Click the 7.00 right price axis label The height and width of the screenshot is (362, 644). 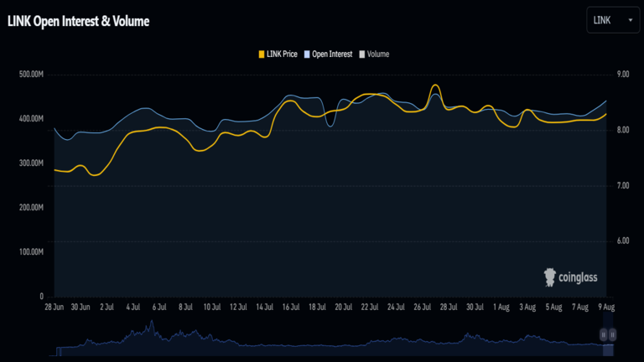[623, 186]
